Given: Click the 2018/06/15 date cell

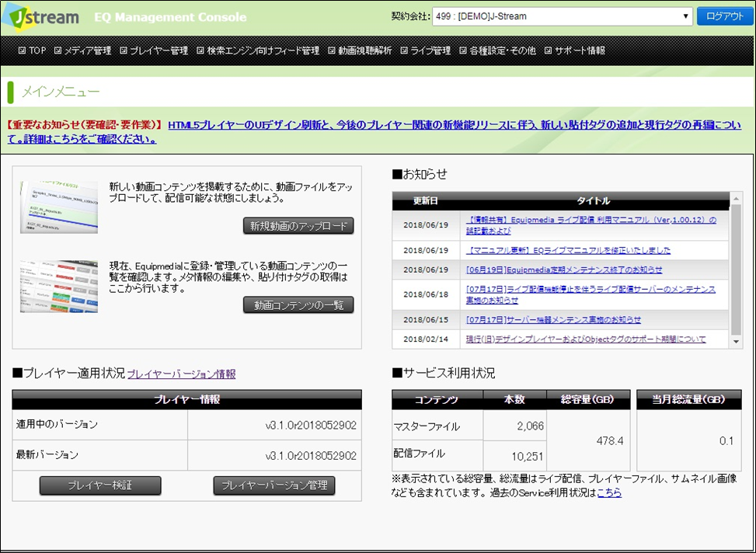Looking at the screenshot, I should click(x=426, y=320).
